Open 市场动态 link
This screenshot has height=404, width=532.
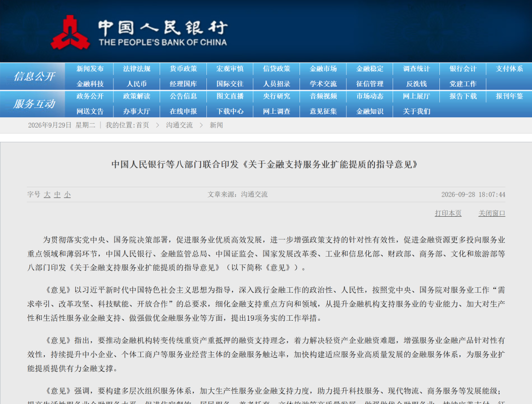point(370,97)
